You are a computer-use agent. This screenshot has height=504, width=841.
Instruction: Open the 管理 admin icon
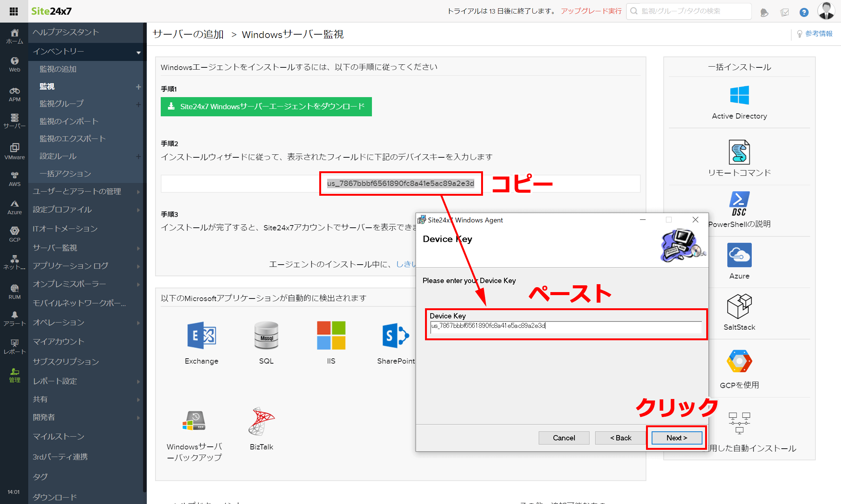[x=14, y=375]
